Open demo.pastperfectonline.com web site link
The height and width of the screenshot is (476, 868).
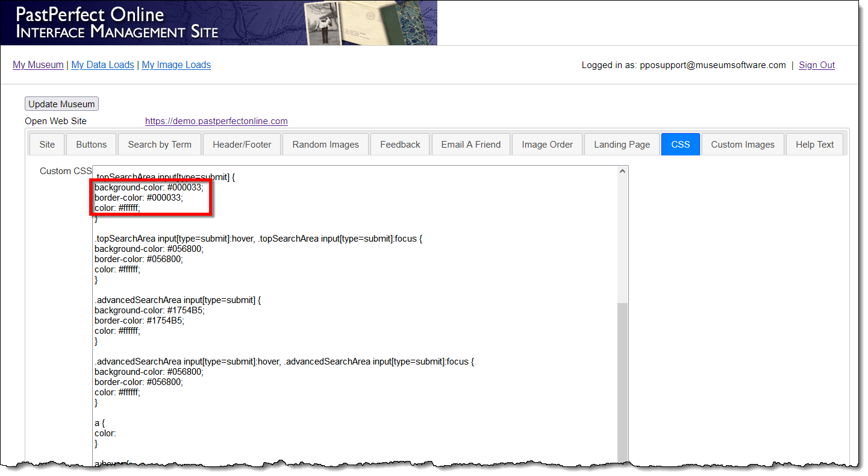point(216,121)
